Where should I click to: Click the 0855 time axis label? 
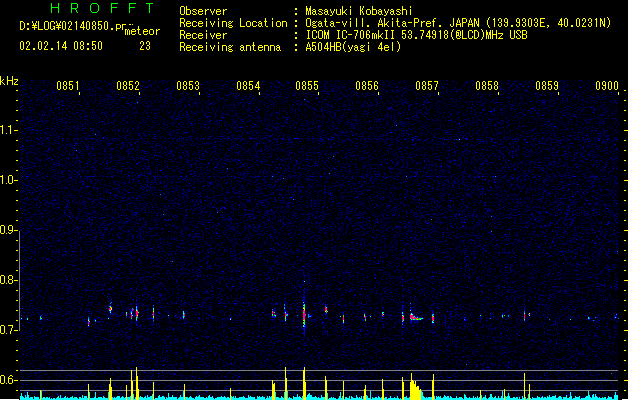coord(307,86)
